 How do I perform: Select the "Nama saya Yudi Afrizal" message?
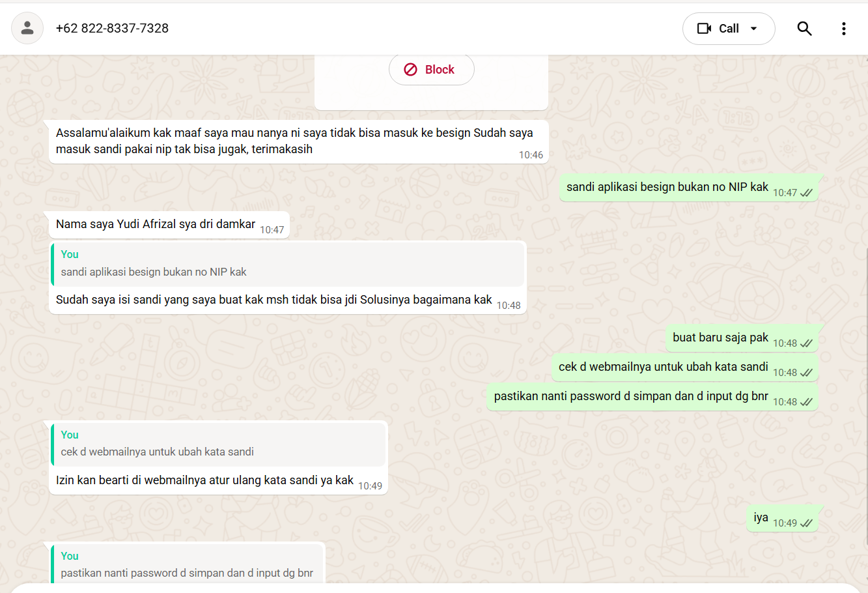[x=156, y=224]
